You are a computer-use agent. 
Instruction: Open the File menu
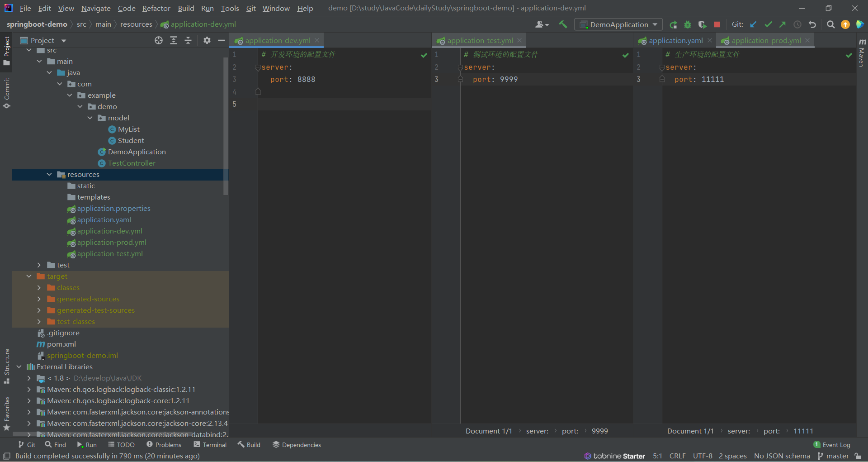coord(25,8)
